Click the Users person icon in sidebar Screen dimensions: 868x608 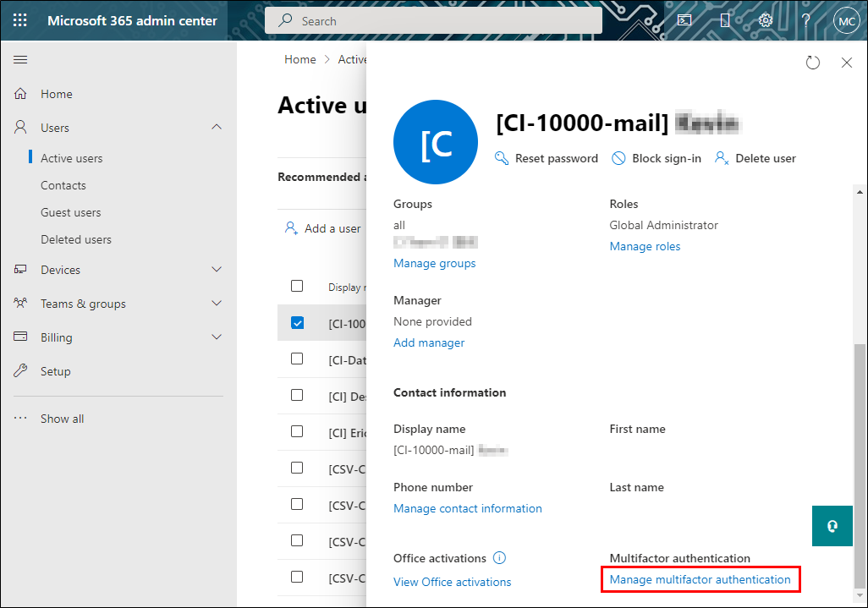point(20,127)
